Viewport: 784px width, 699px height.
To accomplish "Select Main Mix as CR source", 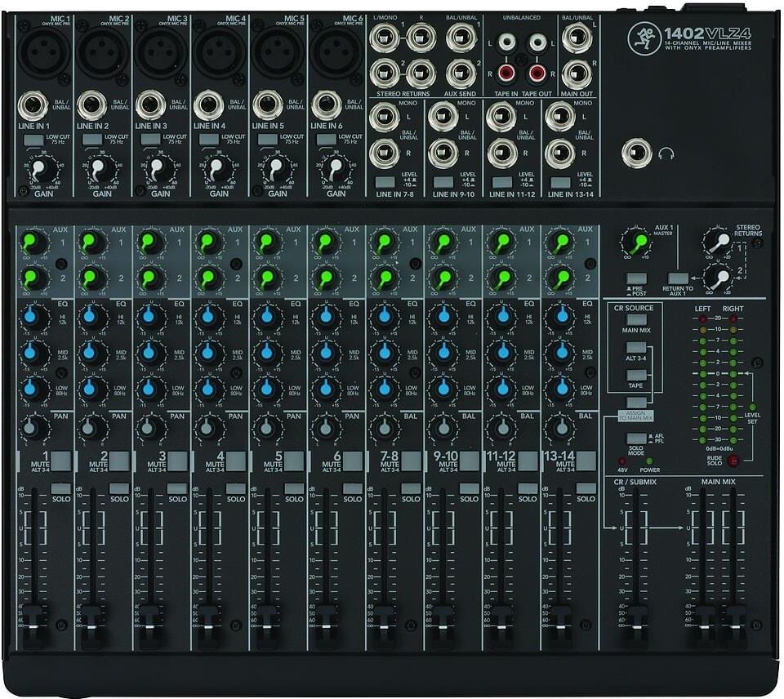I will (636, 320).
